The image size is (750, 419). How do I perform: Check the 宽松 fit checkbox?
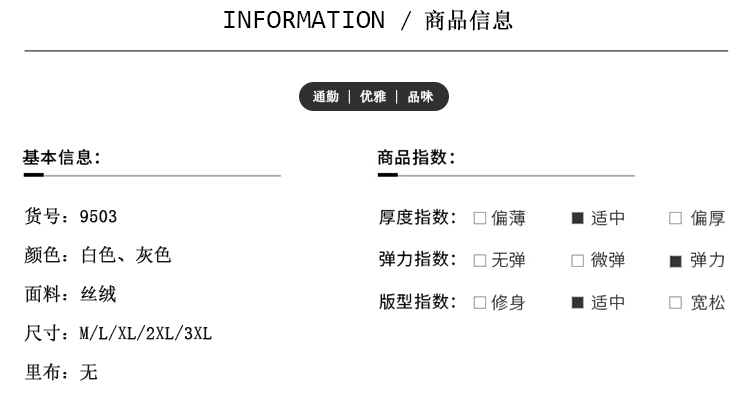coord(675,302)
